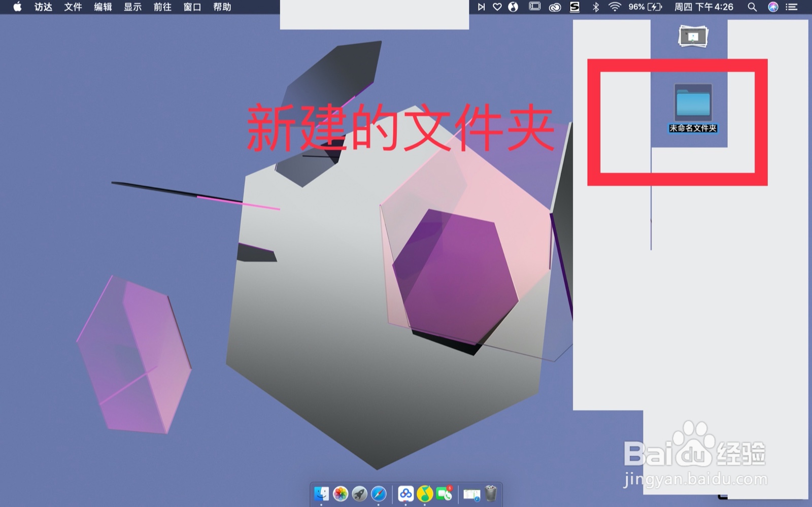The image size is (812, 507).
Task: Toggle Wi-Fi status in menu bar
Action: click(x=615, y=7)
